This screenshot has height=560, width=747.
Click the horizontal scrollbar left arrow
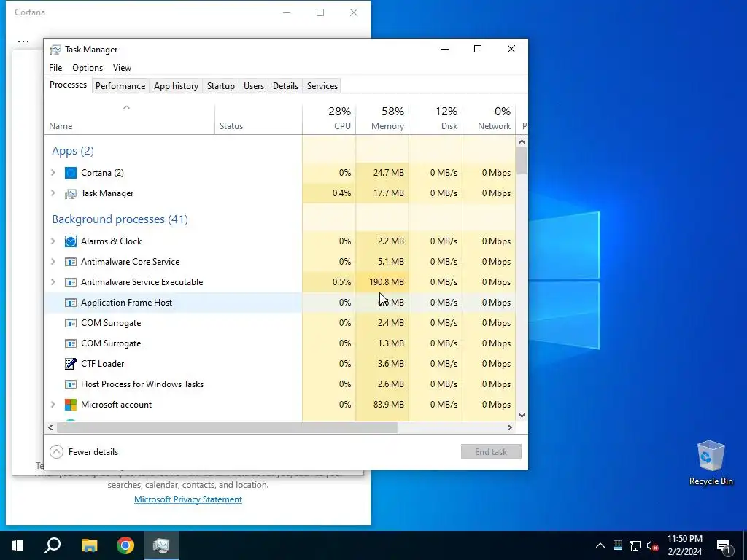[50, 427]
